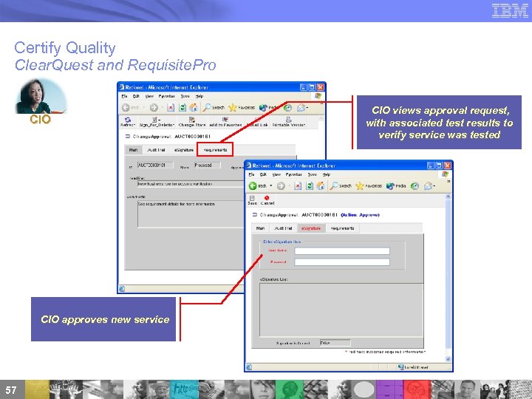Image resolution: width=532 pixels, height=399 pixels.
Task: Select Main tab in back window
Action: click(x=133, y=150)
